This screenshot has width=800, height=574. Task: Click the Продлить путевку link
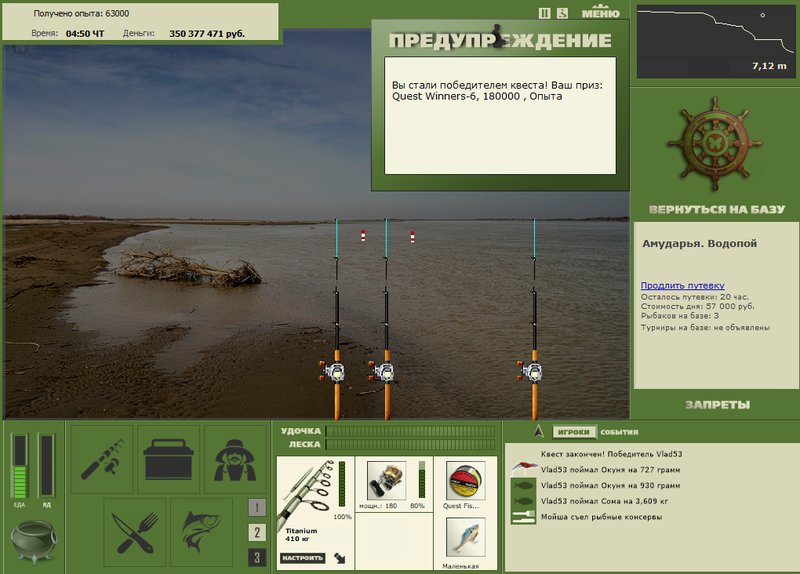[x=683, y=286]
